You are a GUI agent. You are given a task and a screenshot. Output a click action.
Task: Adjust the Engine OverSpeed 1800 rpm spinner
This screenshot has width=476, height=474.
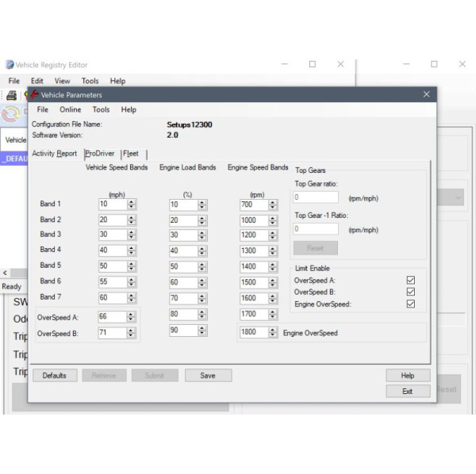click(x=272, y=333)
